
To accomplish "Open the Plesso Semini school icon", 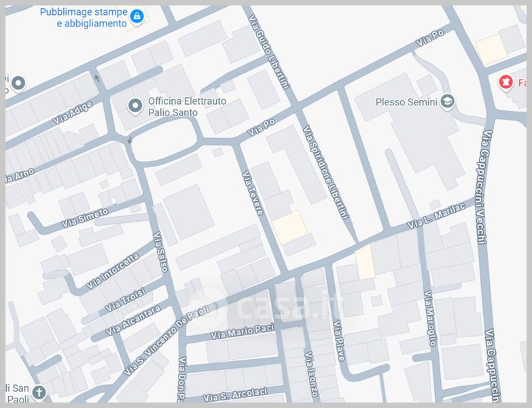I will [446, 103].
